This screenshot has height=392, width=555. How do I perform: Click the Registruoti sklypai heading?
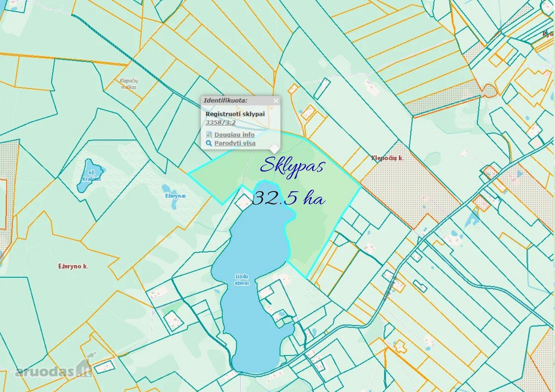tap(235, 113)
